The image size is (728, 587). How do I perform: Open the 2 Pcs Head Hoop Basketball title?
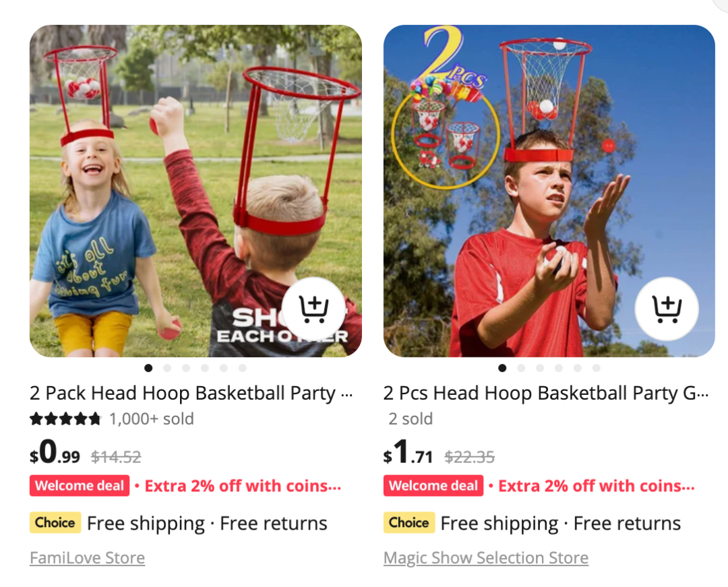coord(546,393)
